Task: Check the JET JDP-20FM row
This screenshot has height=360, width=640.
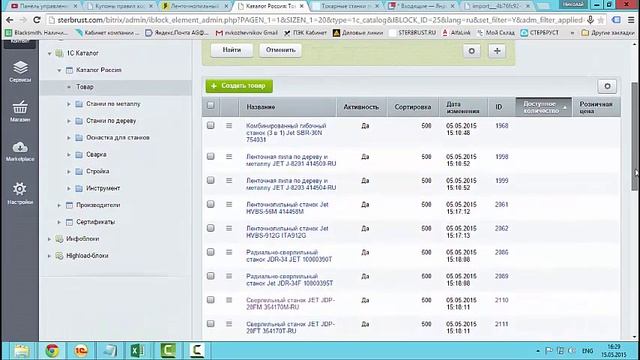Action: coord(211,300)
